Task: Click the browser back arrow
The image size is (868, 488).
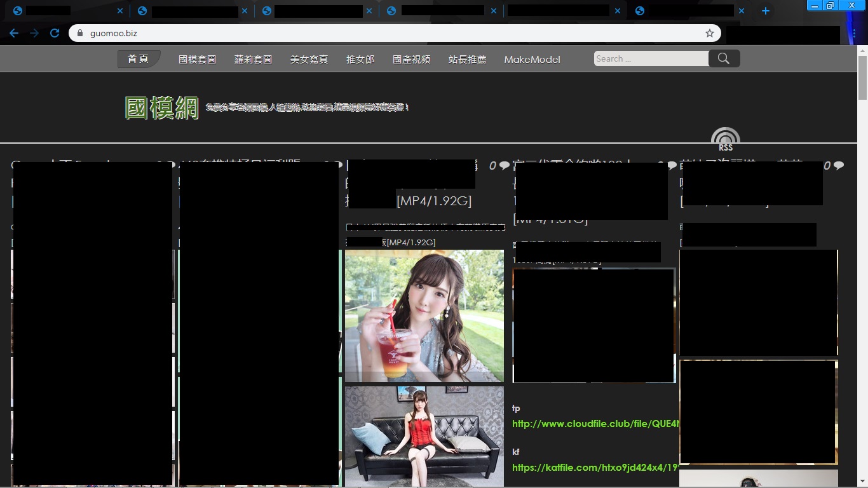Action: [14, 33]
